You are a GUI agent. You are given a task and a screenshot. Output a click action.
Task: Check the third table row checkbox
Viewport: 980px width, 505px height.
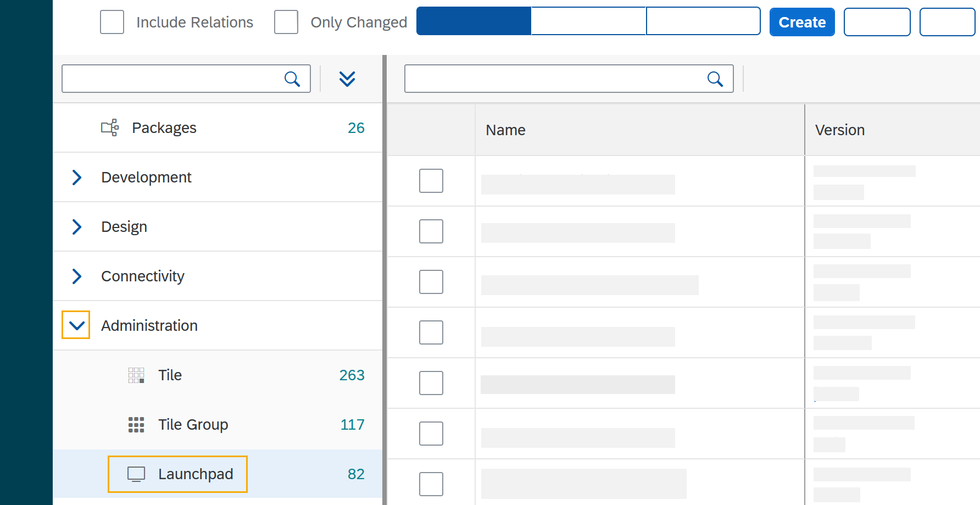pyautogui.click(x=431, y=282)
